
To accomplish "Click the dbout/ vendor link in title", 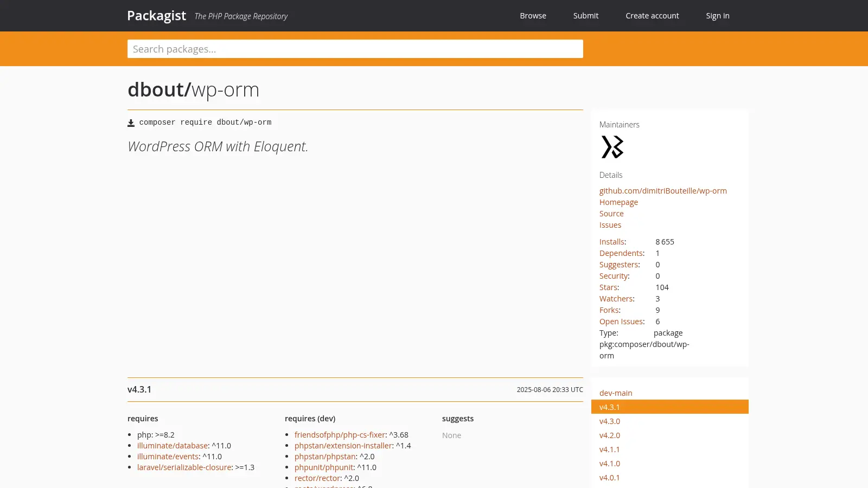I will click(x=159, y=89).
